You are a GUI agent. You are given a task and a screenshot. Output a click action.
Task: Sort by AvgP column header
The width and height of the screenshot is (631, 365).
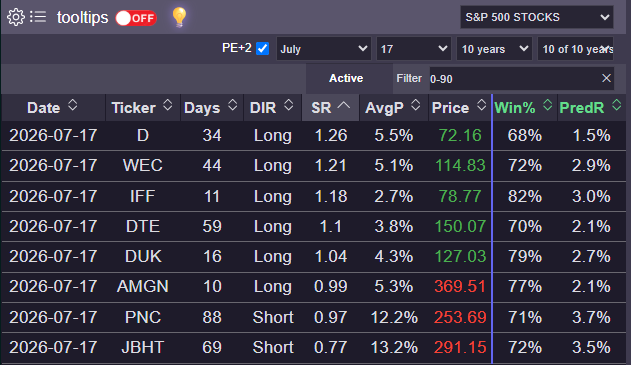click(x=393, y=107)
